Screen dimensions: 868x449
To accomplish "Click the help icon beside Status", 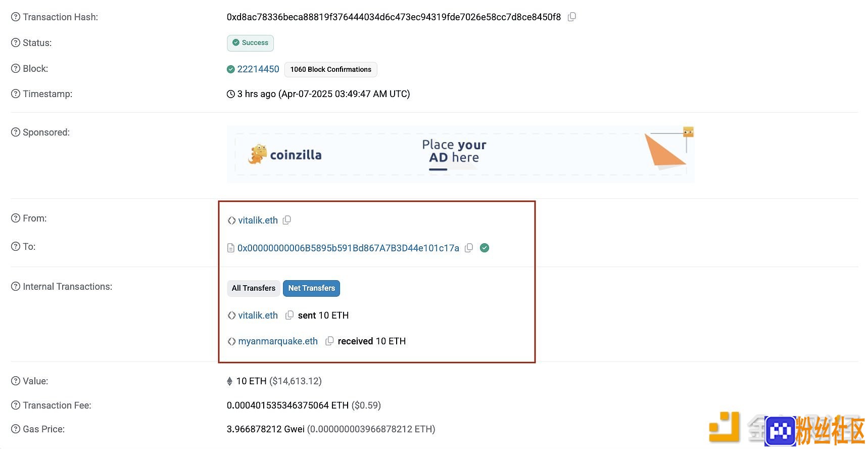I will point(16,42).
